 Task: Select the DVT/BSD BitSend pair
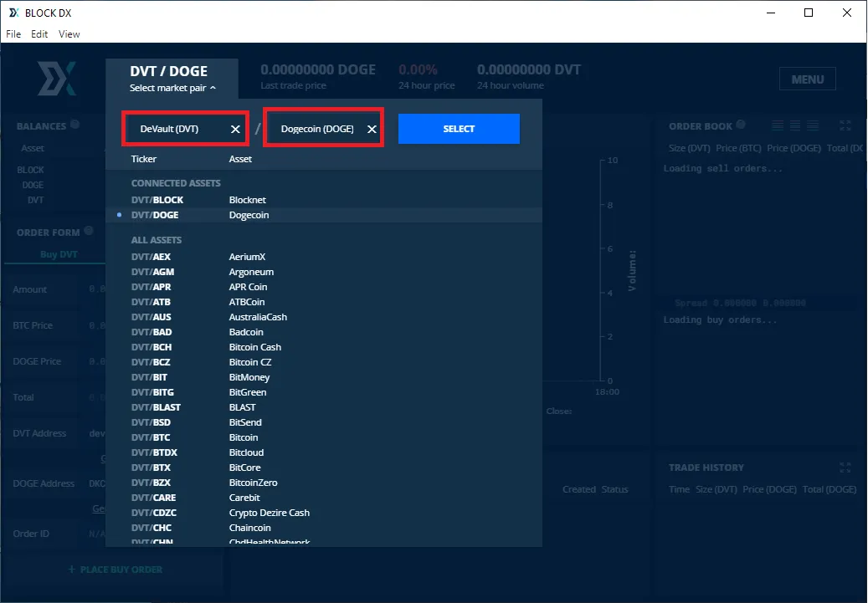click(324, 422)
